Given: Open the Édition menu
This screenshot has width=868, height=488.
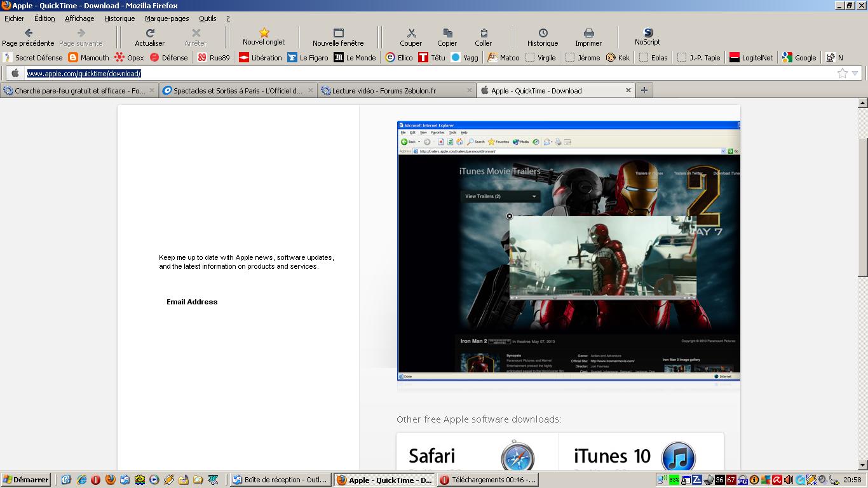Looking at the screenshot, I should point(44,18).
